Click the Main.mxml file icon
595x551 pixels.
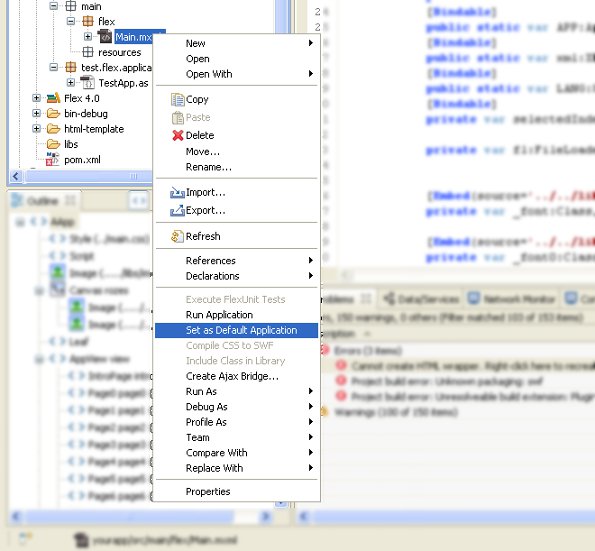coord(105,36)
